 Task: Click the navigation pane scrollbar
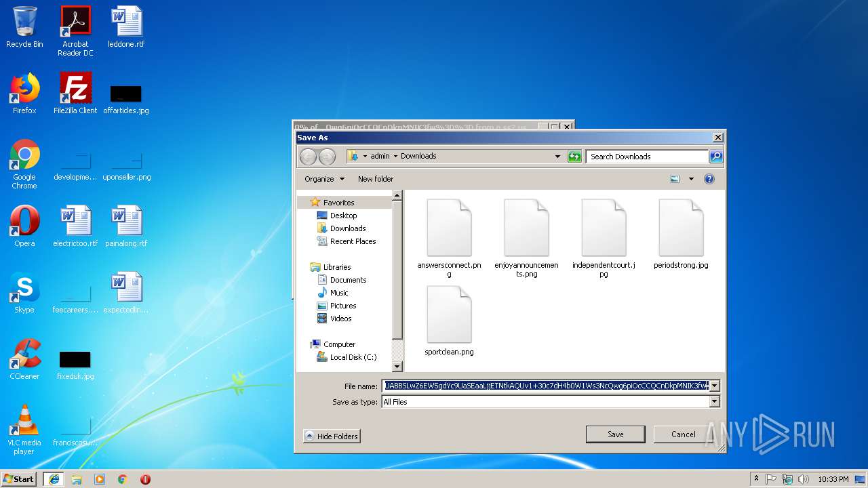coord(397,281)
